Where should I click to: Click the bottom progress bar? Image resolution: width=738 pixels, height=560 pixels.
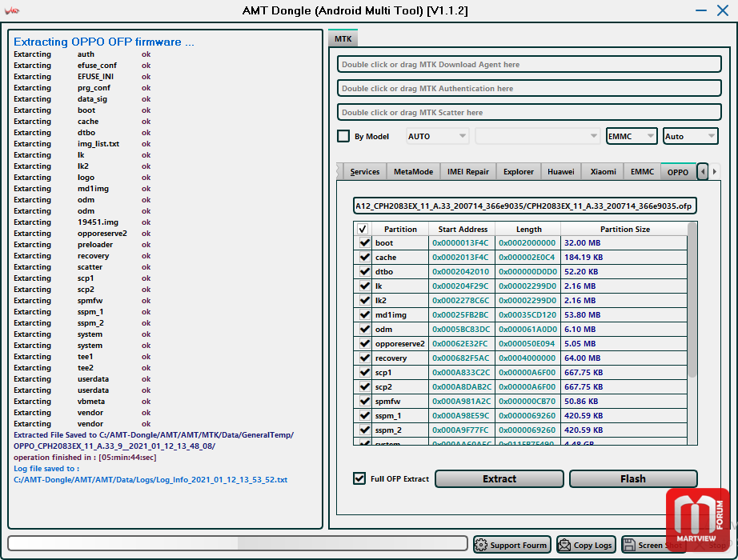click(x=238, y=543)
